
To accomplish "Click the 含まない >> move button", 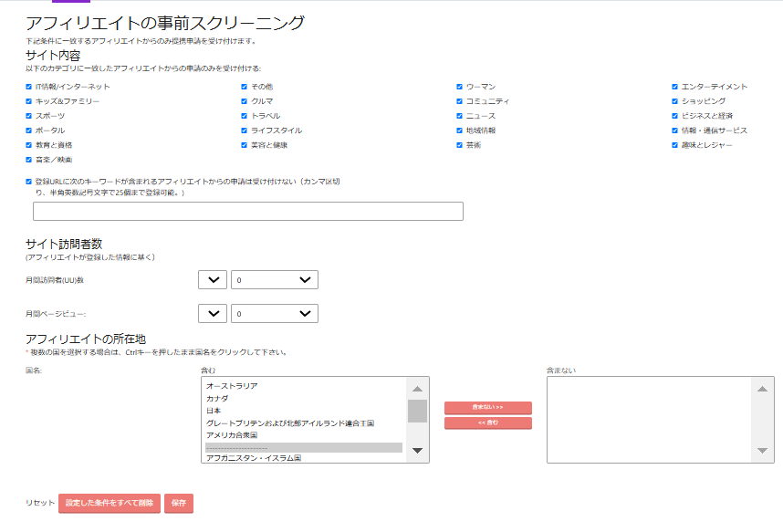I will (x=487, y=408).
